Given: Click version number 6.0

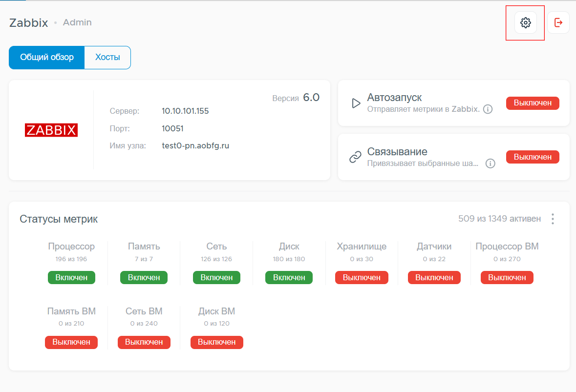Looking at the screenshot, I should pos(311,98).
